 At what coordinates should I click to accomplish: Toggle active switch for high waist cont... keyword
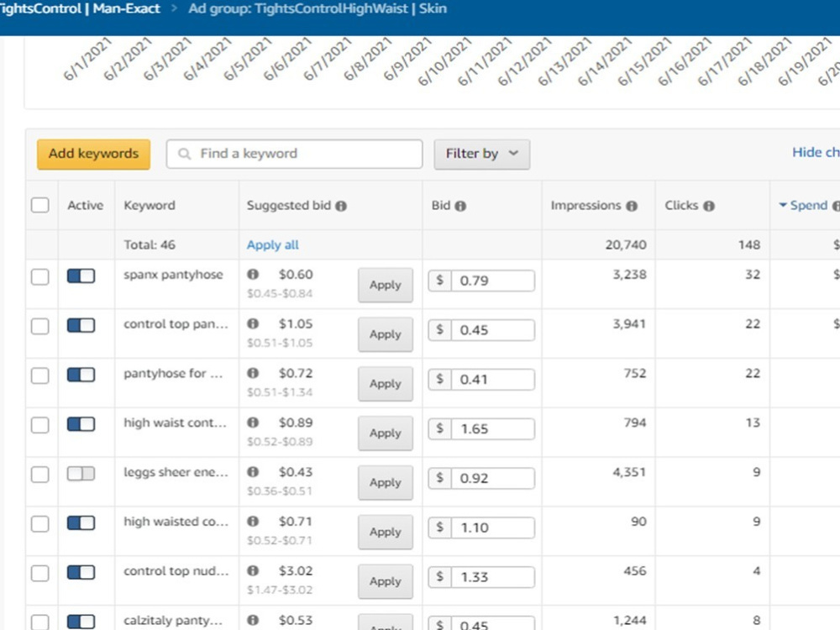pos(81,424)
